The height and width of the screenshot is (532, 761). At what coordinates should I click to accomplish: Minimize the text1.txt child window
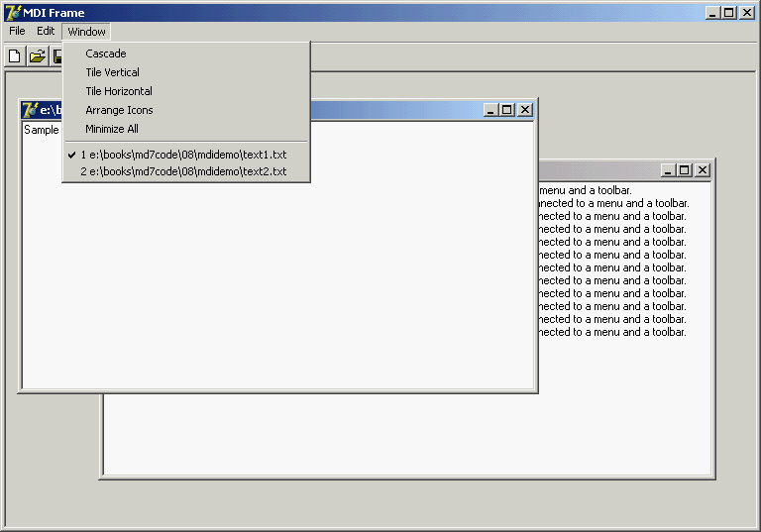click(490, 110)
